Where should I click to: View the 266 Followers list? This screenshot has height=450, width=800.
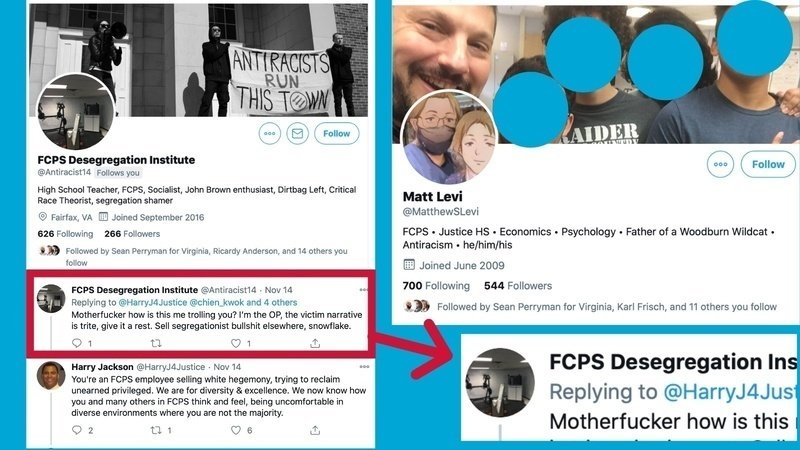132,234
